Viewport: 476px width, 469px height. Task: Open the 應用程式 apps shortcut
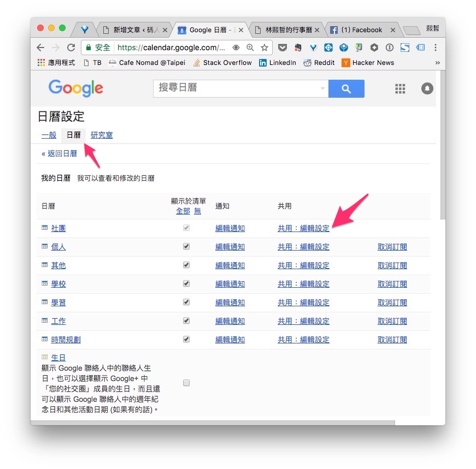56,63
